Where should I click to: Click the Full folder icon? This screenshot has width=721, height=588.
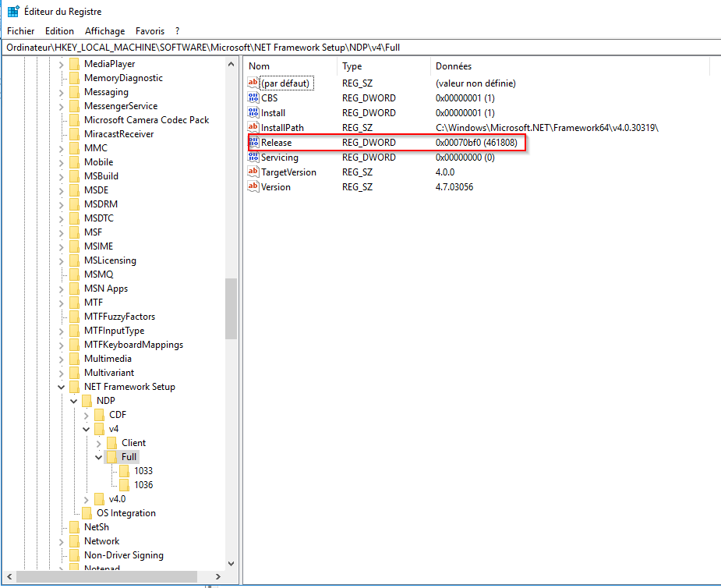(111, 457)
